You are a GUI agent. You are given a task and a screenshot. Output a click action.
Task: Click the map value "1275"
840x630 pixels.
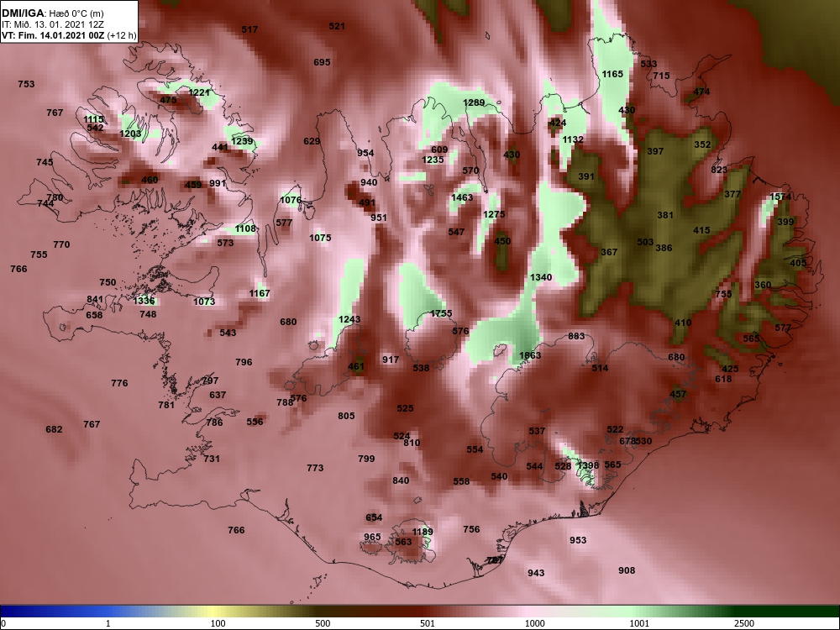494,214
